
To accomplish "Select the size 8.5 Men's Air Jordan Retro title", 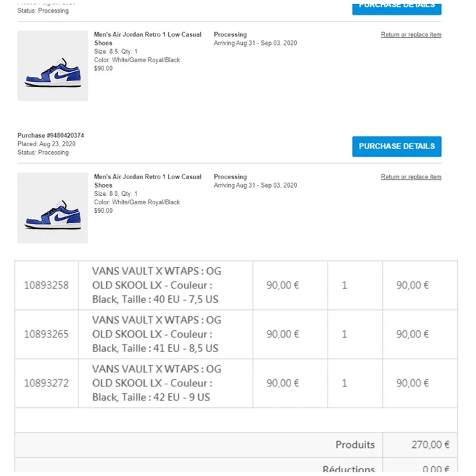I will pos(148,38).
